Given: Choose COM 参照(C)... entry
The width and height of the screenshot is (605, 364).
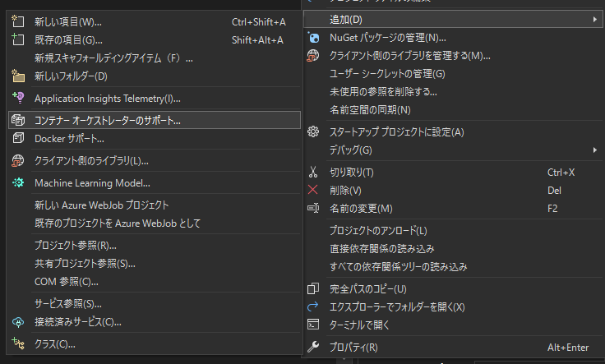Looking at the screenshot, I should click(155, 282).
